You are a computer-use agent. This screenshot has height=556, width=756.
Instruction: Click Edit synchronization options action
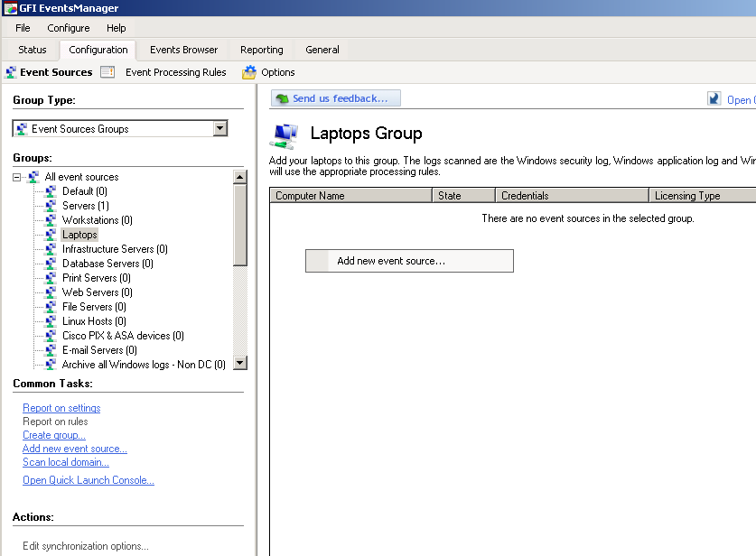tap(85, 546)
